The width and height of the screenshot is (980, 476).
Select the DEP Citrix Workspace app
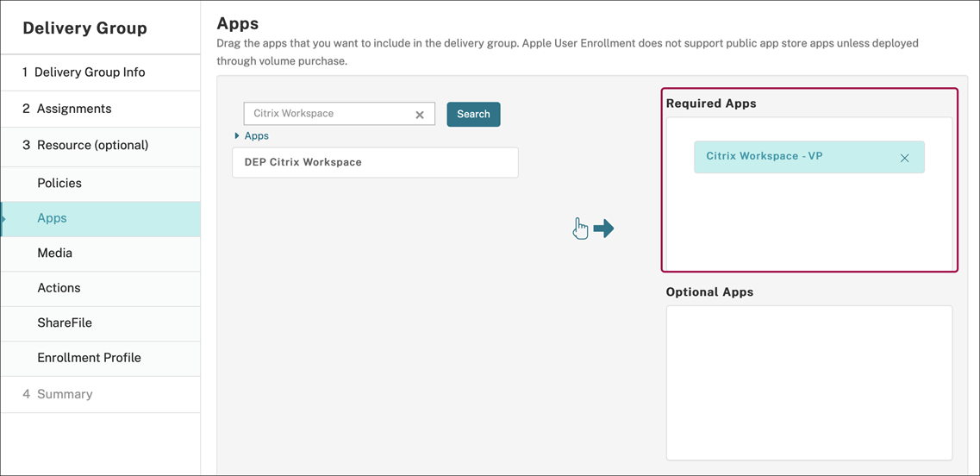click(375, 162)
